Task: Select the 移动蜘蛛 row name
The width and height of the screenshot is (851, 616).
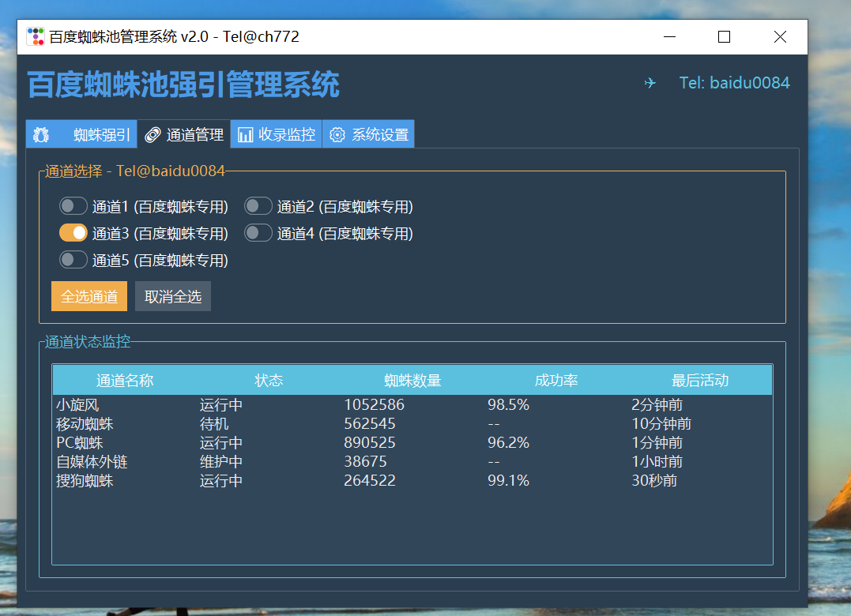Action: [x=85, y=424]
